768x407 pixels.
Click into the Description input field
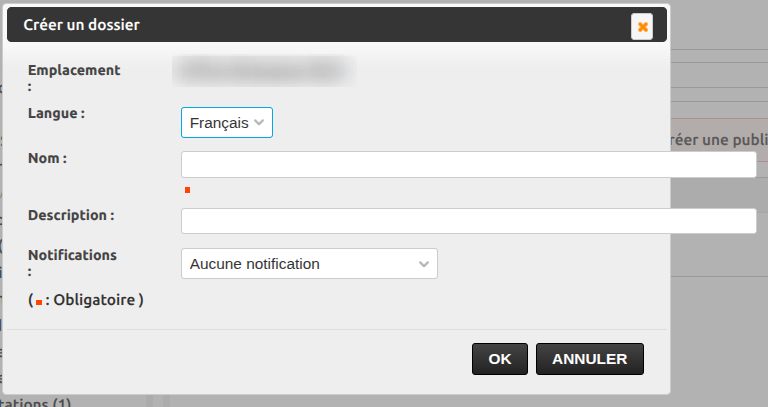coord(468,221)
